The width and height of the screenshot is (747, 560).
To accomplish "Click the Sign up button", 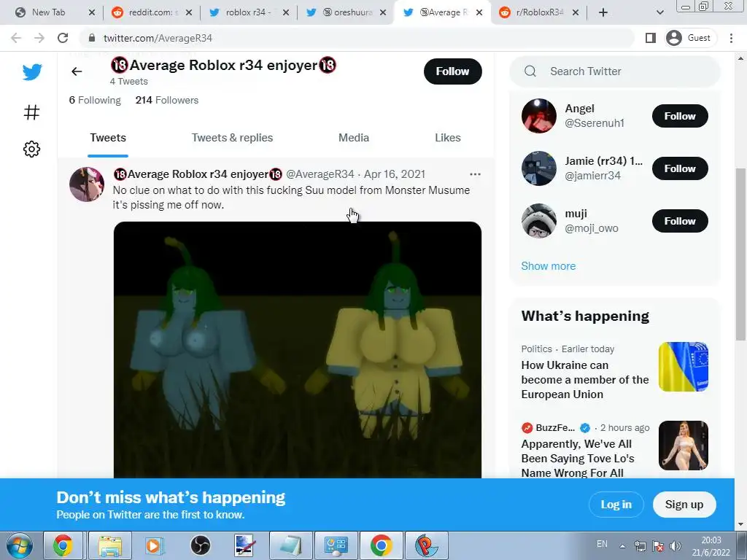I will [x=684, y=505].
